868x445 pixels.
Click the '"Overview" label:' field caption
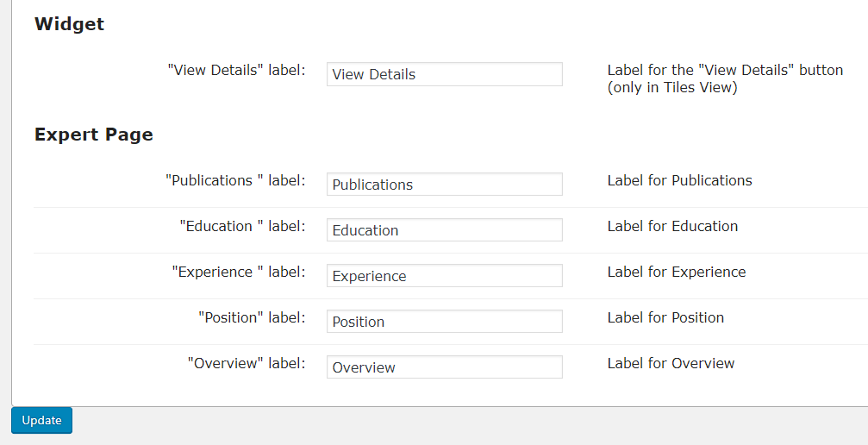[x=246, y=363]
